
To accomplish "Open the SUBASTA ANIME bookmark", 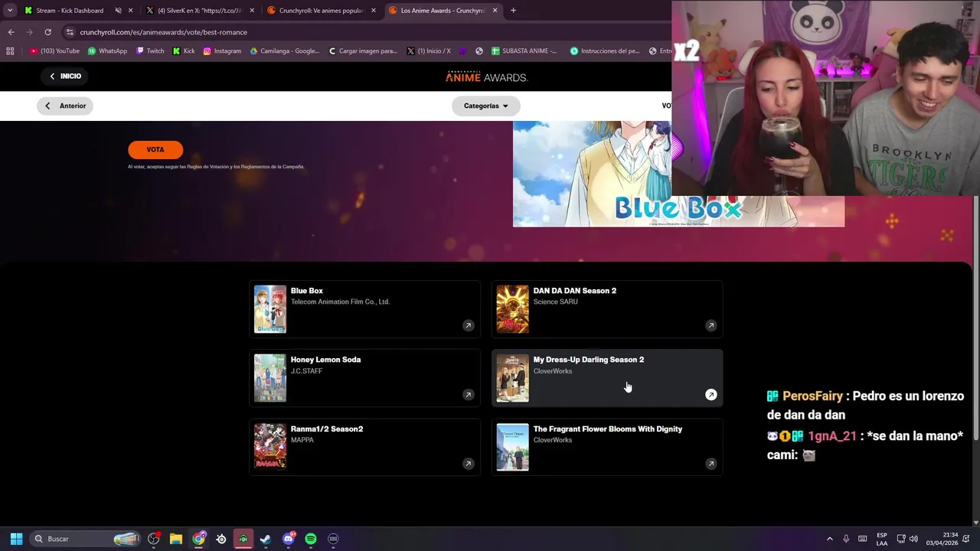I will pyautogui.click(x=524, y=51).
